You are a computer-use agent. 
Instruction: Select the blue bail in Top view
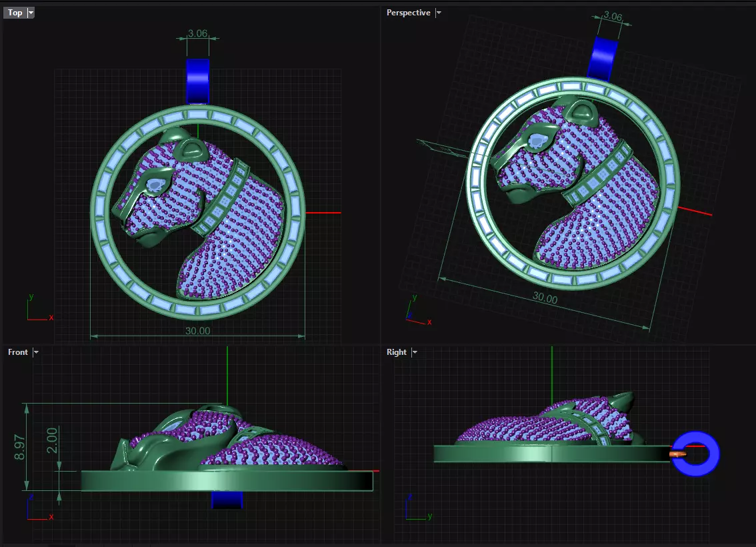198,81
